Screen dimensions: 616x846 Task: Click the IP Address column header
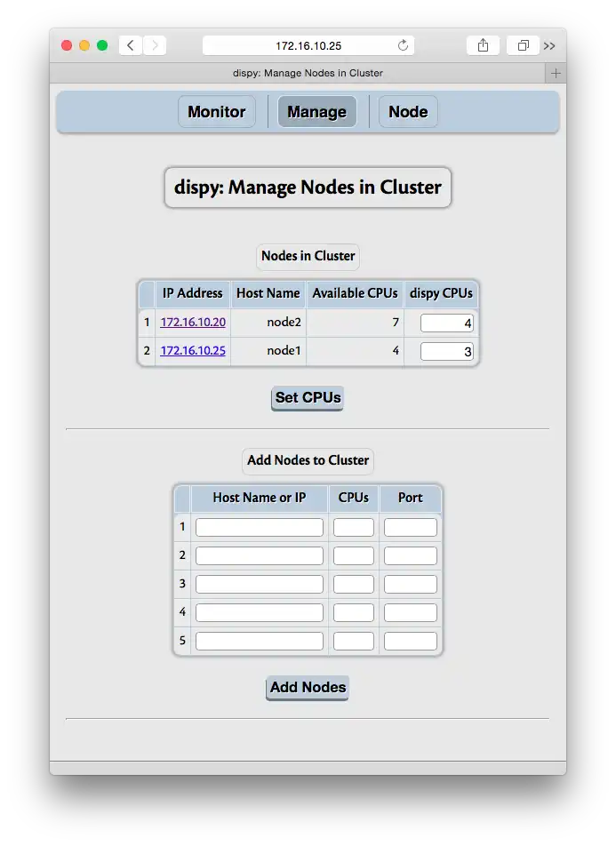193,293
